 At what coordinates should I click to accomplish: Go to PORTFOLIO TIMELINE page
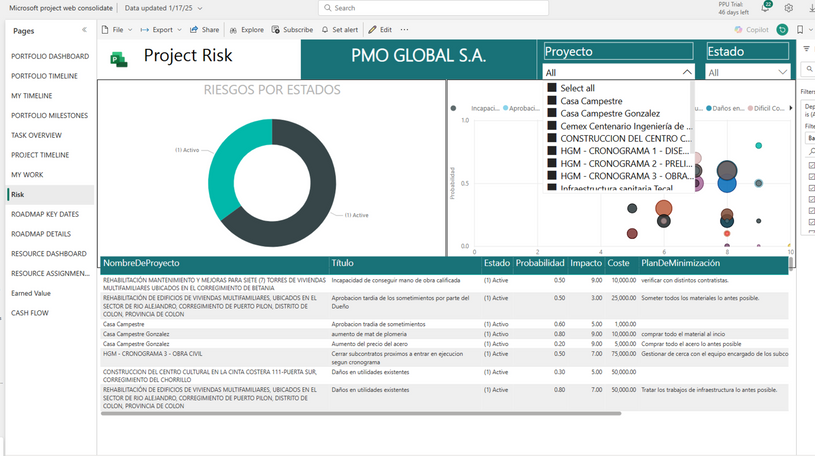click(x=44, y=76)
